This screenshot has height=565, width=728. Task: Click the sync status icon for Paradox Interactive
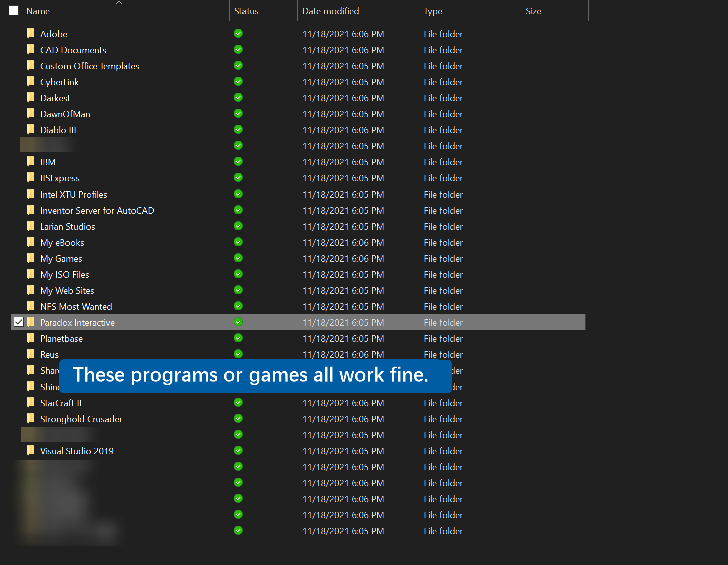click(x=238, y=322)
